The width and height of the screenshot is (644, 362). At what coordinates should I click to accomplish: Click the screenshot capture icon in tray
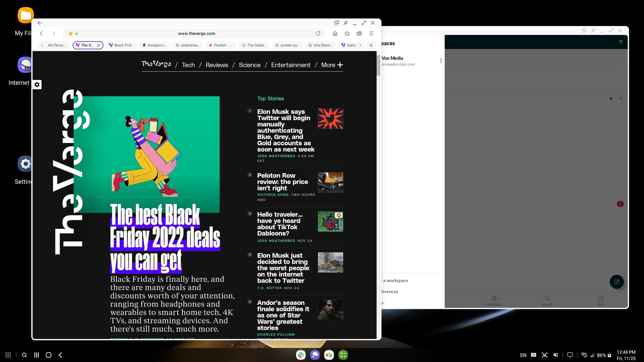coord(544,355)
